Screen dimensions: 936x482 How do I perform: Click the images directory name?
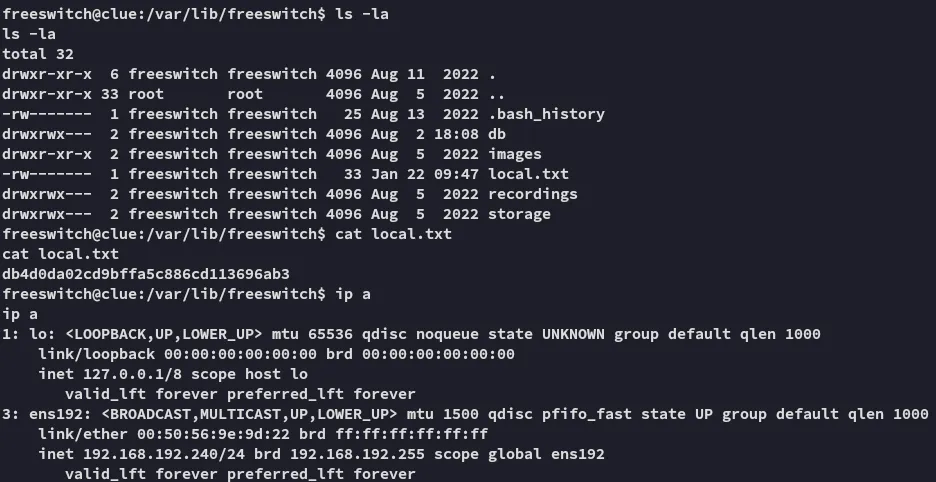click(x=515, y=154)
